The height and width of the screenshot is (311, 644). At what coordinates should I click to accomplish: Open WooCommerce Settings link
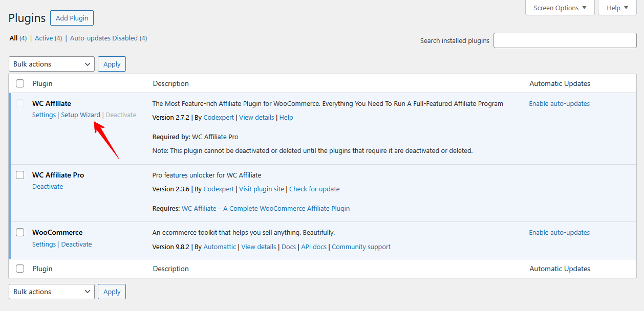coord(44,245)
